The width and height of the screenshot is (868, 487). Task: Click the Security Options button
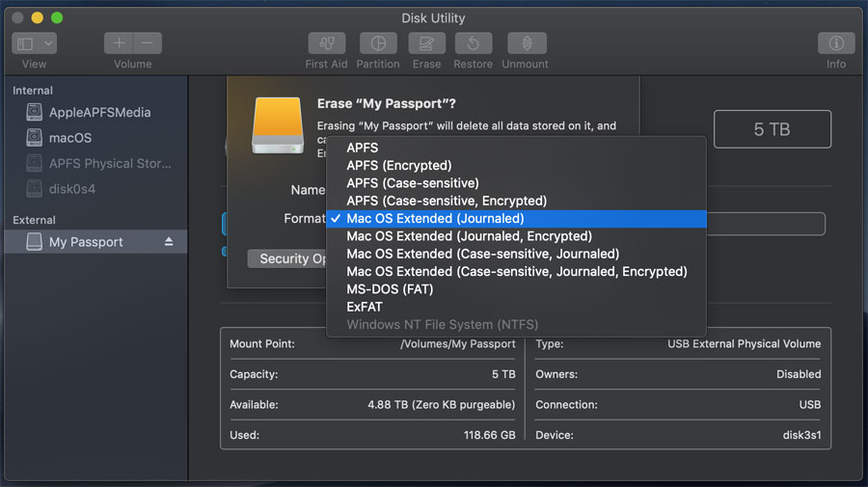point(287,258)
